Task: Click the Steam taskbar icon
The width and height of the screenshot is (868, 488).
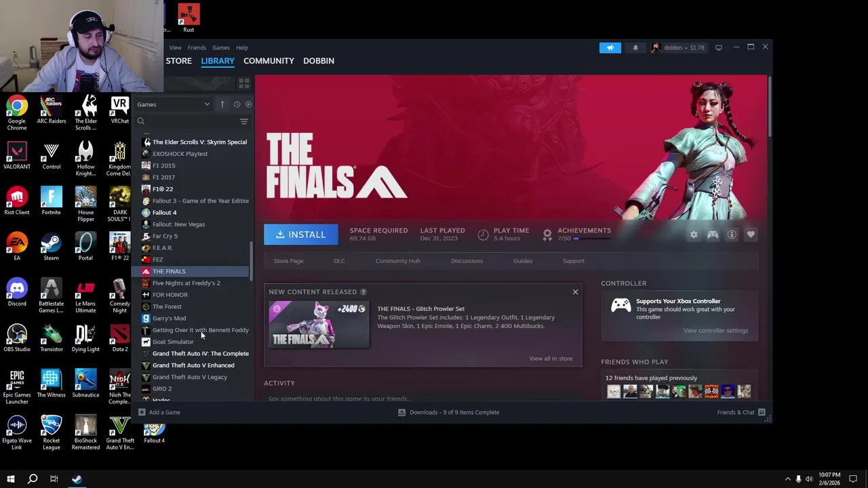Action: 77,479
